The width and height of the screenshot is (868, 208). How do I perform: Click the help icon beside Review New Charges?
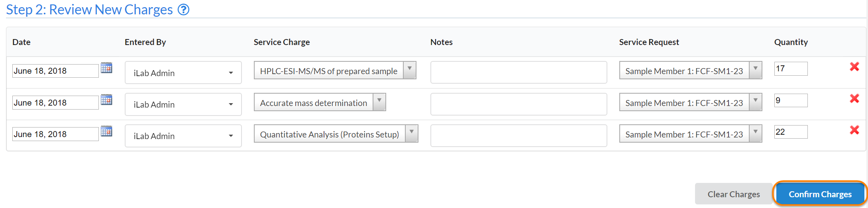click(183, 10)
